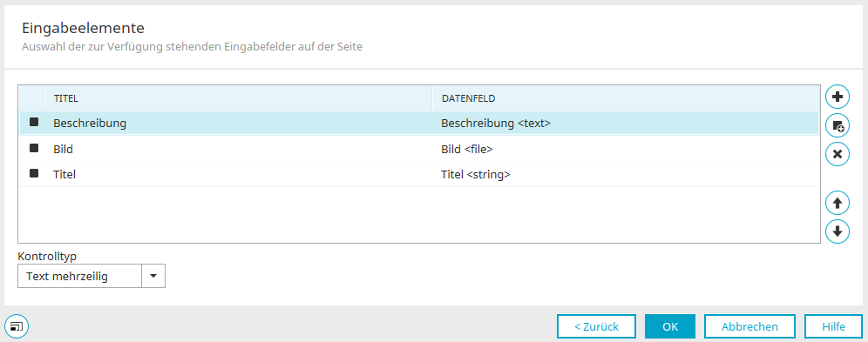Move selected element up with arrow icon
Screen dimensions: 868x342
(837, 204)
